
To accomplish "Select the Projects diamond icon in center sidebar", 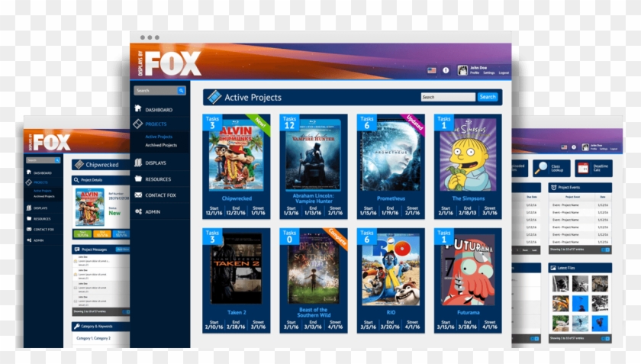I will 138,124.
